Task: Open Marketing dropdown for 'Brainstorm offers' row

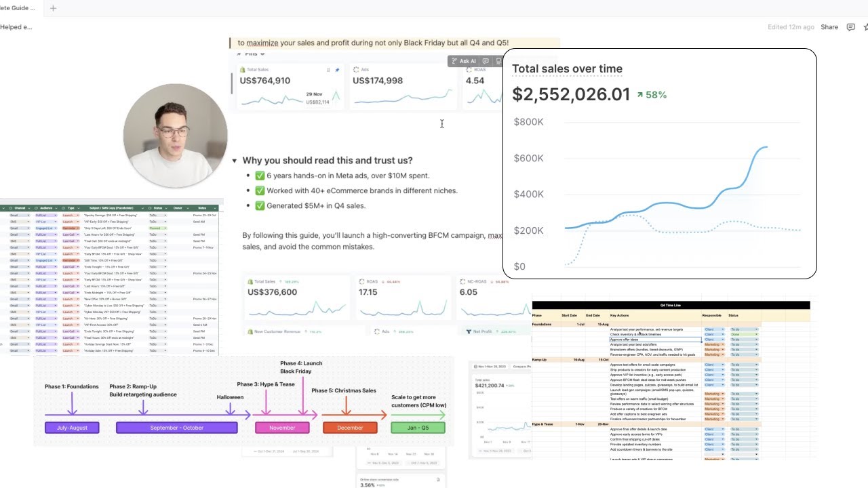Action: point(714,350)
